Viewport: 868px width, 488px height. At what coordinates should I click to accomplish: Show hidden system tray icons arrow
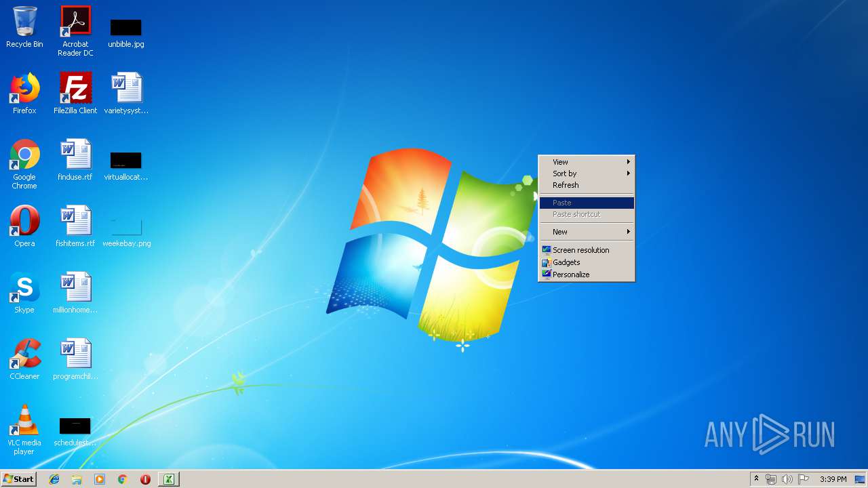click(756, 479)
